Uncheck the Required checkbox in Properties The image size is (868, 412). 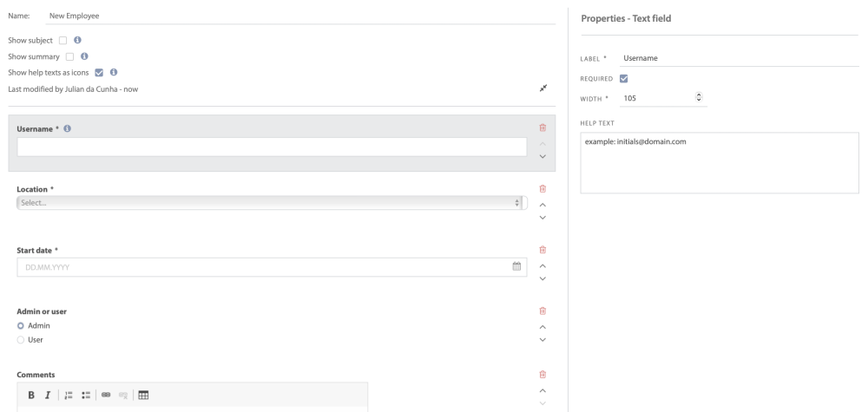tap(622, 79)
